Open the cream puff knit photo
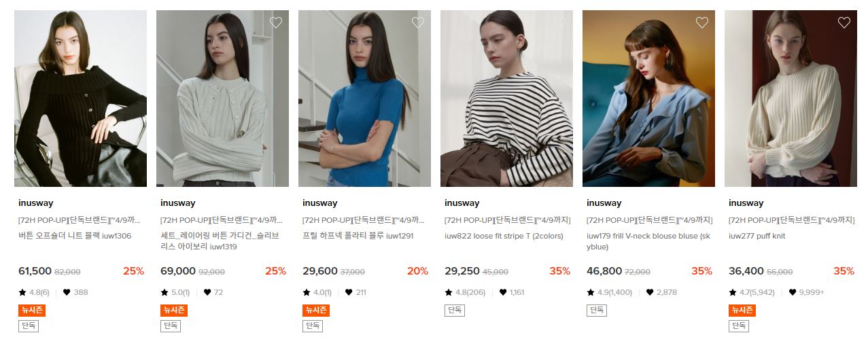868x350 pixels. tap(791, 99)
